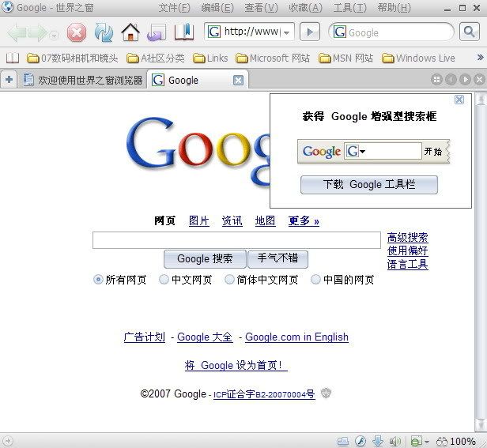
Task: Click the 资讯 link
Action: point(232,220)
